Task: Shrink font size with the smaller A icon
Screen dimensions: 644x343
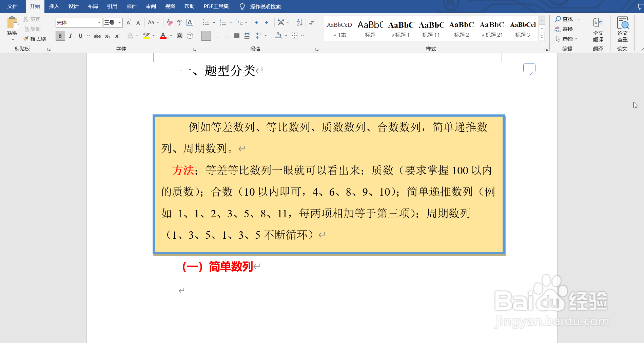Action: click(x=138, y=22)
